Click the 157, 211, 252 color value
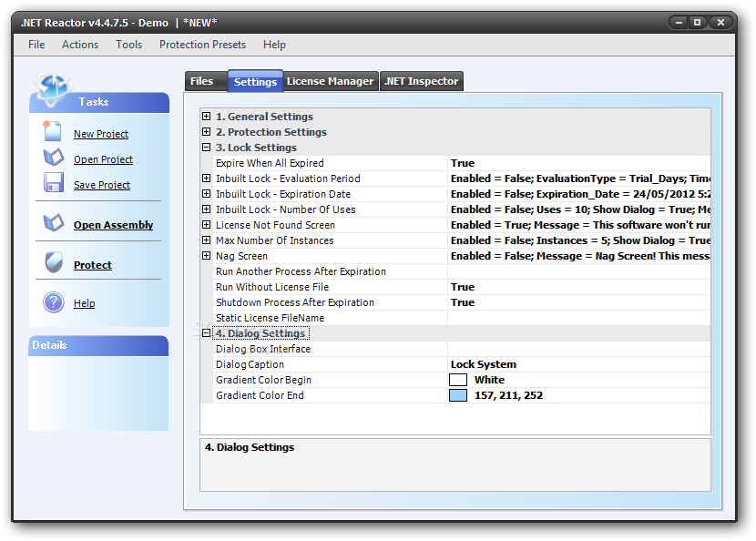Viewport: 756px width, 541px height. [508, 395]
